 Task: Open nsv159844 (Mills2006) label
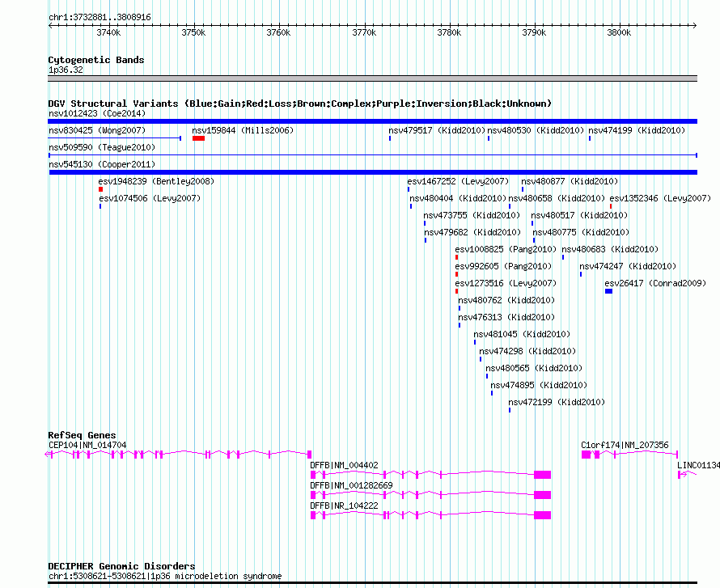tap(243, 130)
